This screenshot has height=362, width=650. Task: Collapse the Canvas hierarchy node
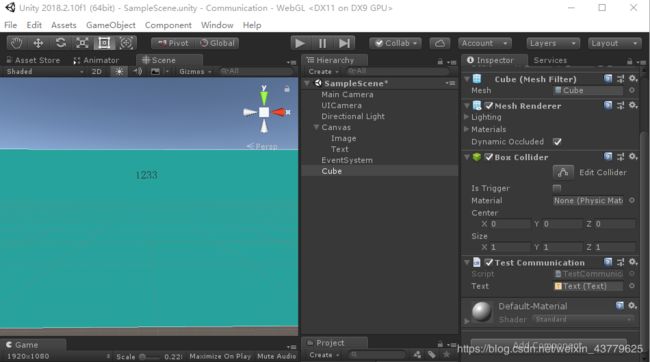[x=316, y=127]
